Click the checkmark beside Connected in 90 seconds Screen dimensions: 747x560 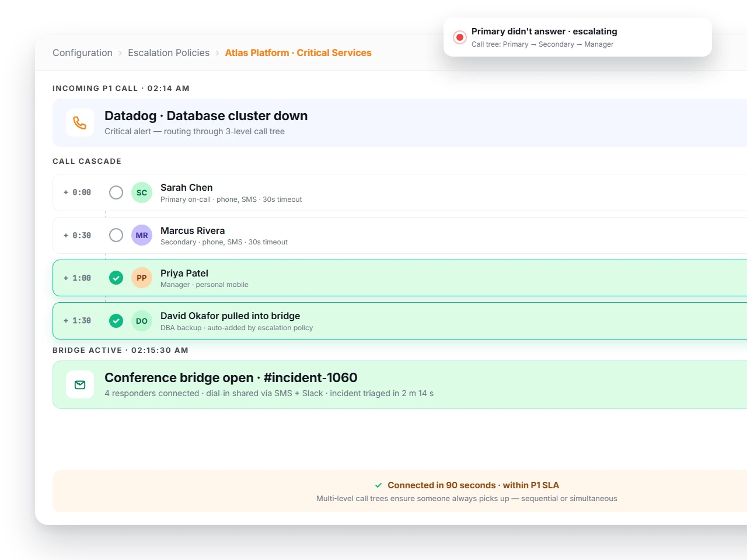coord(378,485)
